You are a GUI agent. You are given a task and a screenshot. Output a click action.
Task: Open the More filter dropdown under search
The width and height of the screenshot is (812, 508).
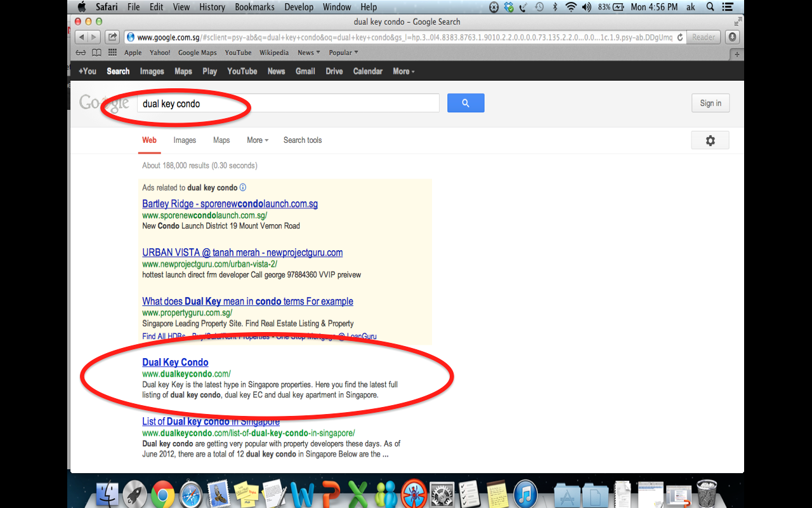click(x=258, y=140)
